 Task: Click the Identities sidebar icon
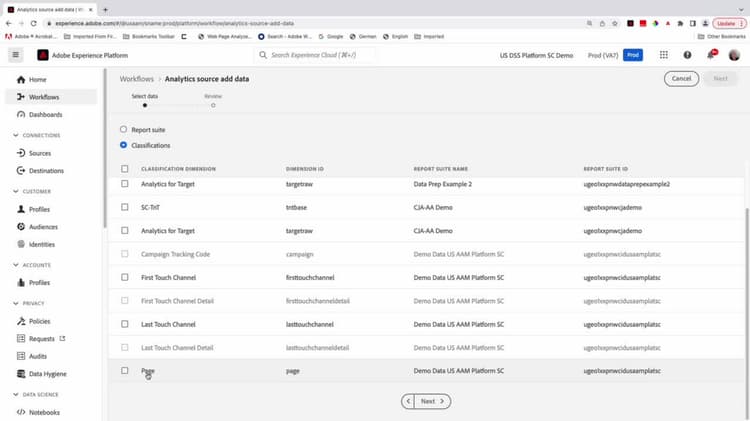pos(21,244)
